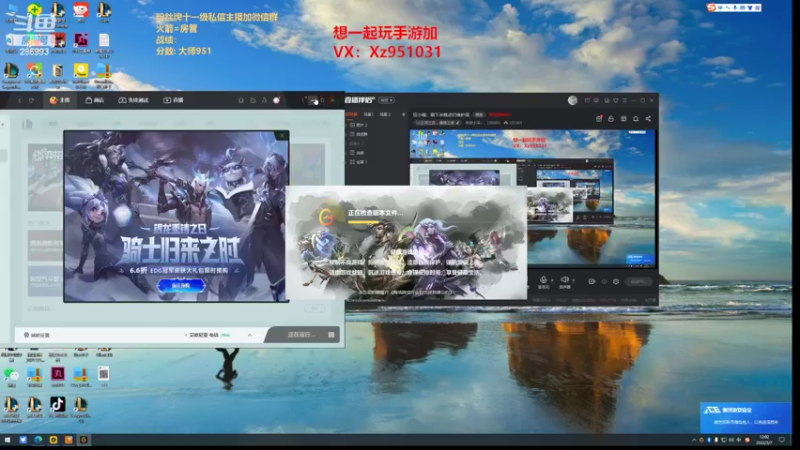Open the microphone options arrow

tap(552, 280)
